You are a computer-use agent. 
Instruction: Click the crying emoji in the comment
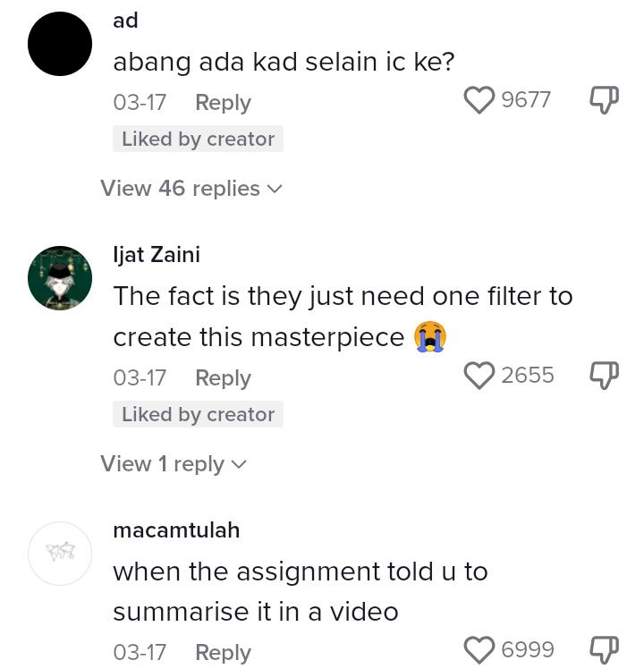430,337
